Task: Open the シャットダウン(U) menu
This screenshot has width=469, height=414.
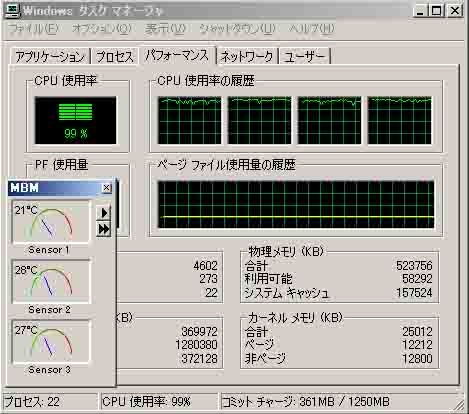Action: (x=237, y=29)
